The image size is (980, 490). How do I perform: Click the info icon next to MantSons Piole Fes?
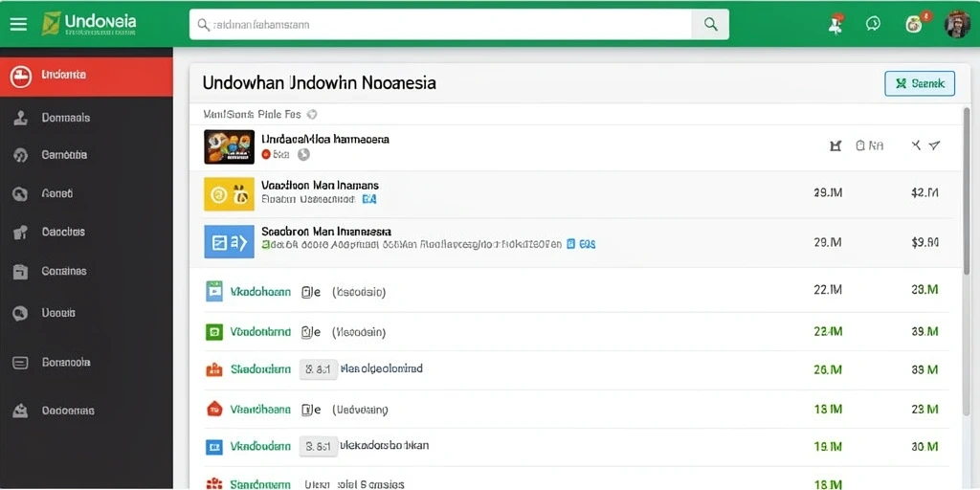pos(313,115)
